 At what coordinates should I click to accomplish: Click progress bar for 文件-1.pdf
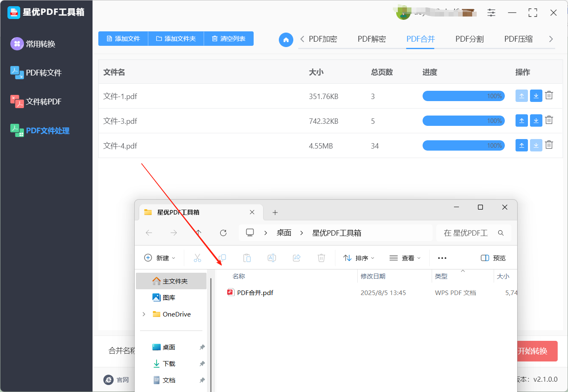463,96
